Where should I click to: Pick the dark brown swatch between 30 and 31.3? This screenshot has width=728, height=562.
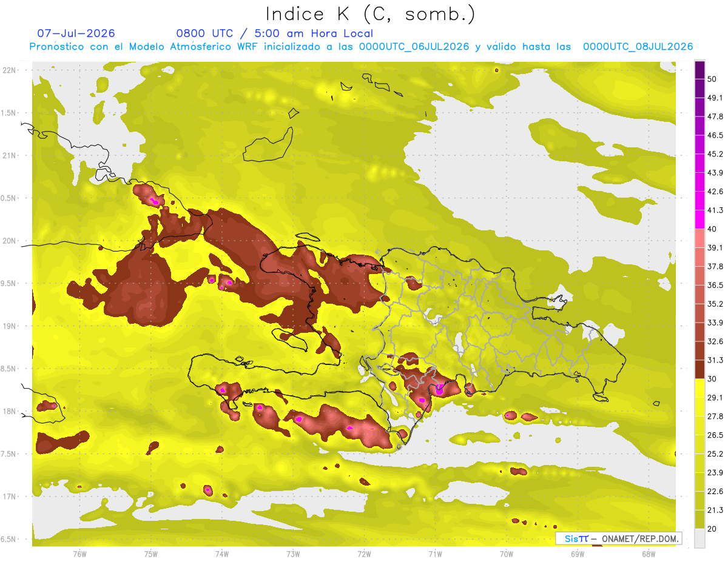click(699, 369)
